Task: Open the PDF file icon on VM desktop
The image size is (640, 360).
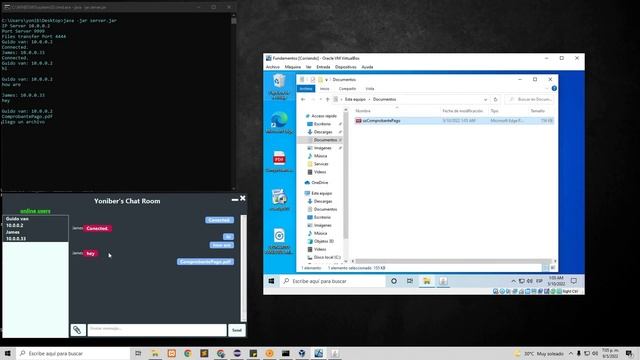Action: [279, 161]
